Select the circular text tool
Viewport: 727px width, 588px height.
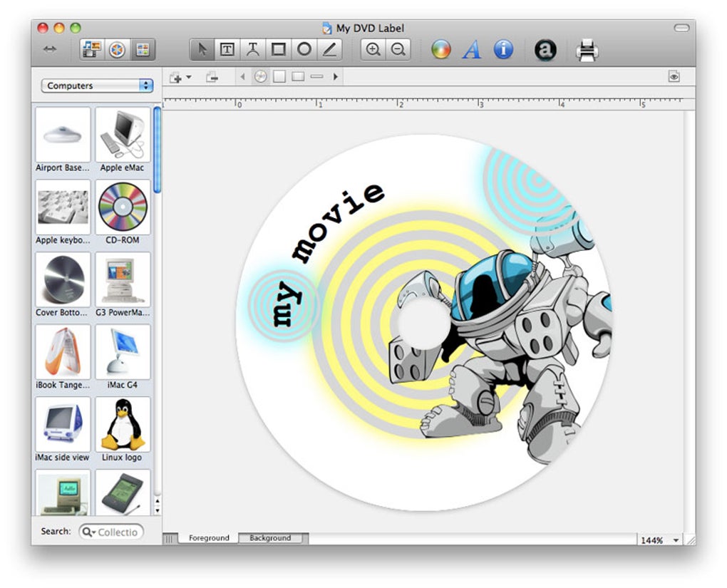point(252,49)
